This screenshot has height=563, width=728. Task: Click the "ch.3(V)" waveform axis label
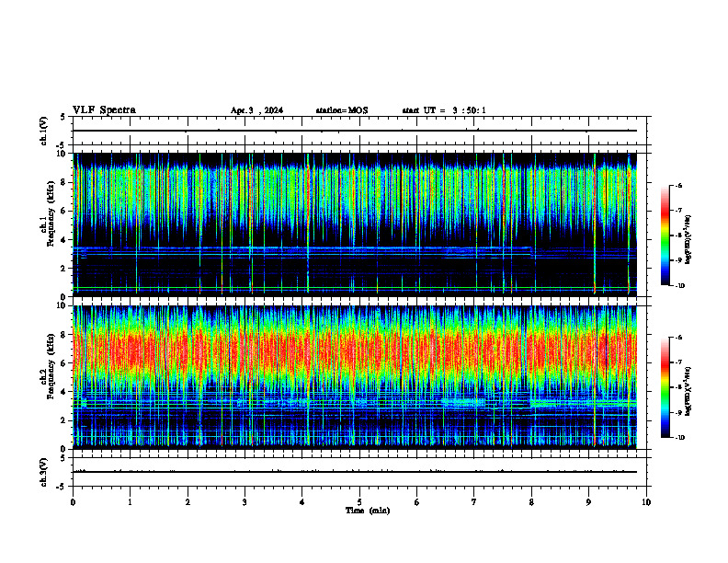(x=44, y=472)
